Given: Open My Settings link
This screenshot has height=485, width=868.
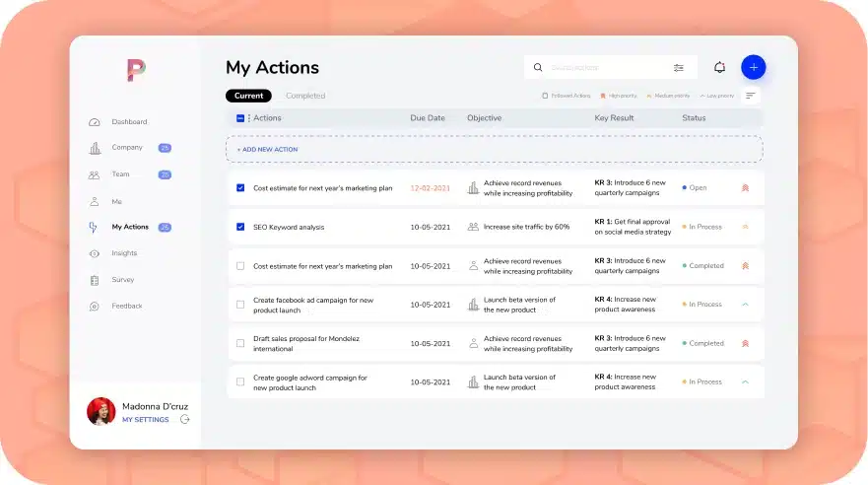Looking at the screenshot, I should point(145,420).
